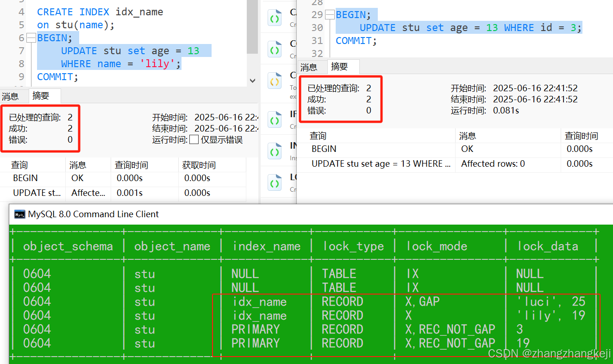
Task: Select the UPDATE stu set age row at right
Action: pyautogui.click(x=455, y=163)
